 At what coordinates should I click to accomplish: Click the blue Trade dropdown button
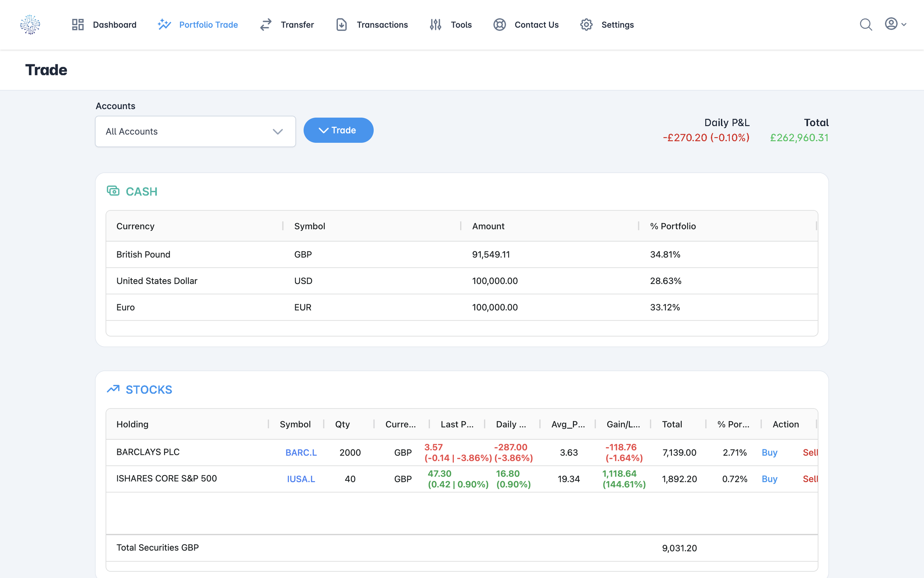[x=338, y=131]
